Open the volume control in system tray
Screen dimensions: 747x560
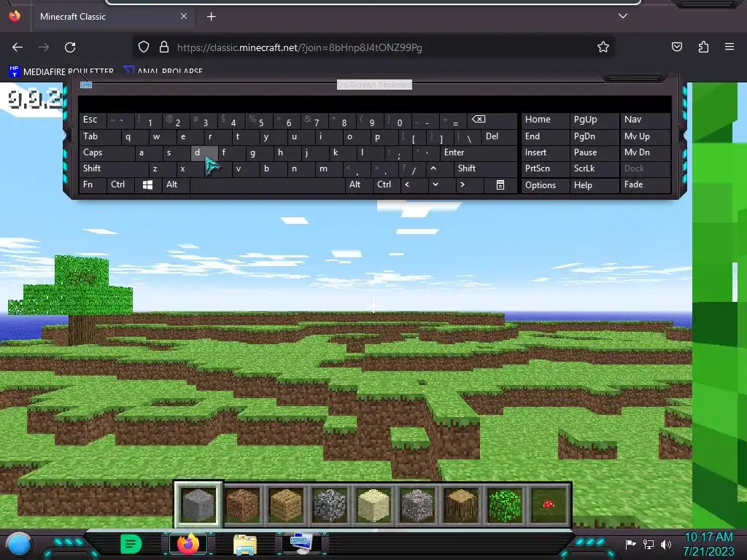pyautogui.click(x=665, y=544)
